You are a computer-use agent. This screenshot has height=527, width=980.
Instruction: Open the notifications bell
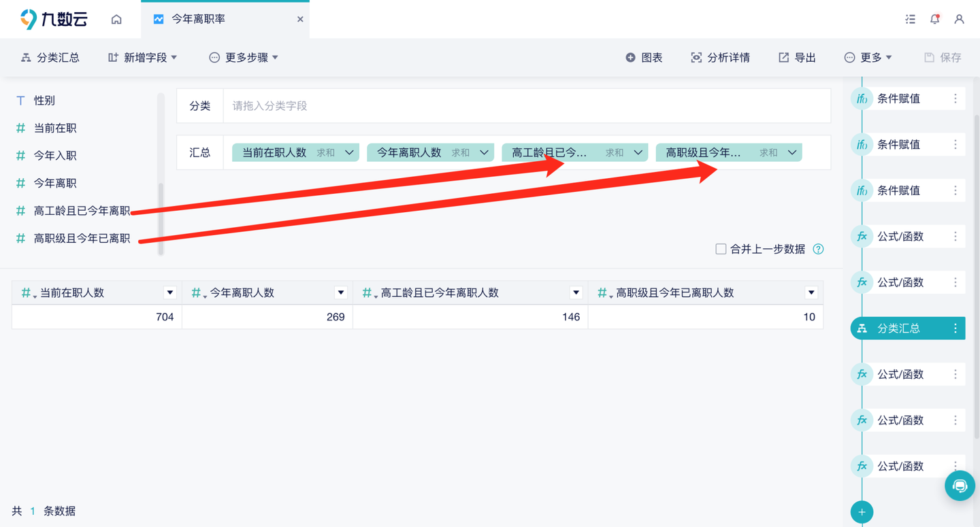coord(935,19)
